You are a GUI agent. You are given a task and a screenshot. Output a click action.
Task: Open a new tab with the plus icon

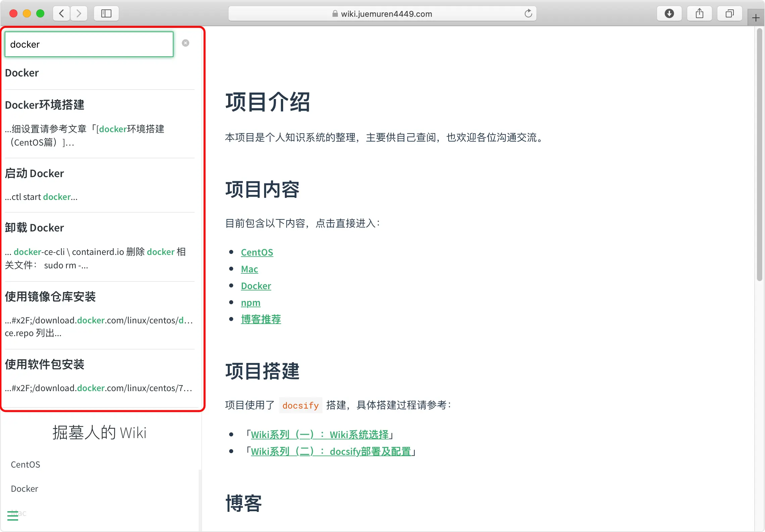point(756,17)
